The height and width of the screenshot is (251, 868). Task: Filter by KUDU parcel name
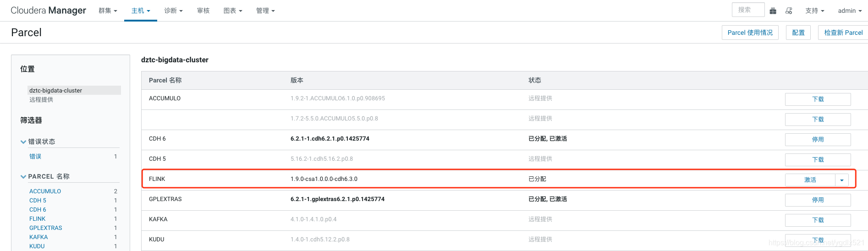pyautogui.click(x=37, y=246)
